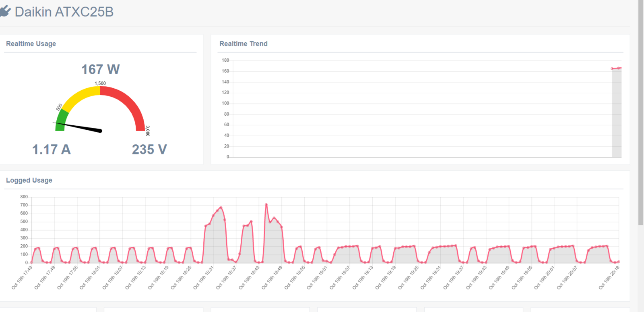The width and height of the screenshot is (644, 312).
Task: Click the Oct 19th 19:55 time label
Action: click(522, 277)
